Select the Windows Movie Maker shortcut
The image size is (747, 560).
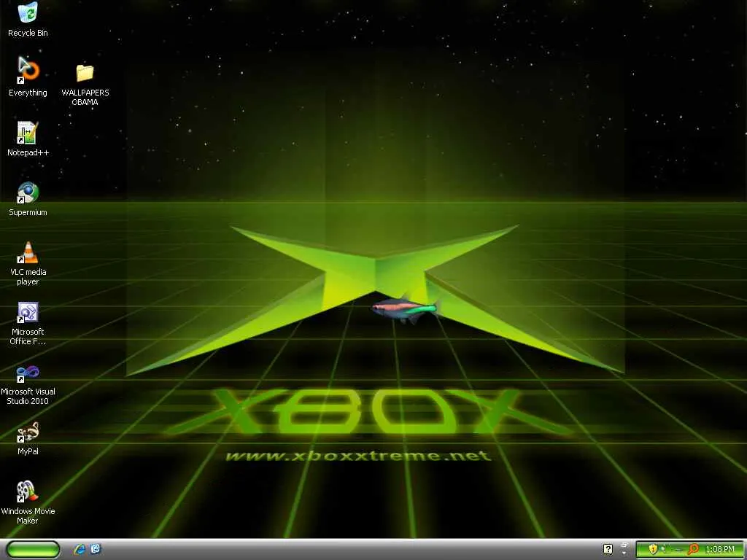point(28,502)
